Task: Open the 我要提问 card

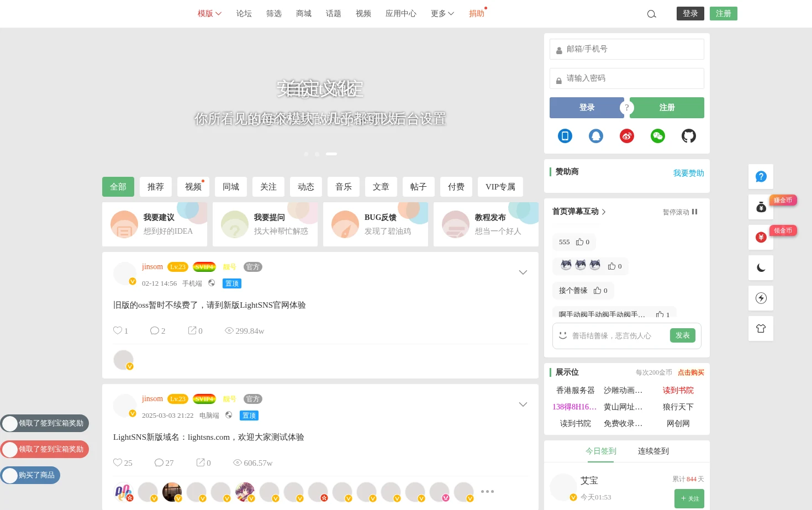Action: click(x=265, y=224)
